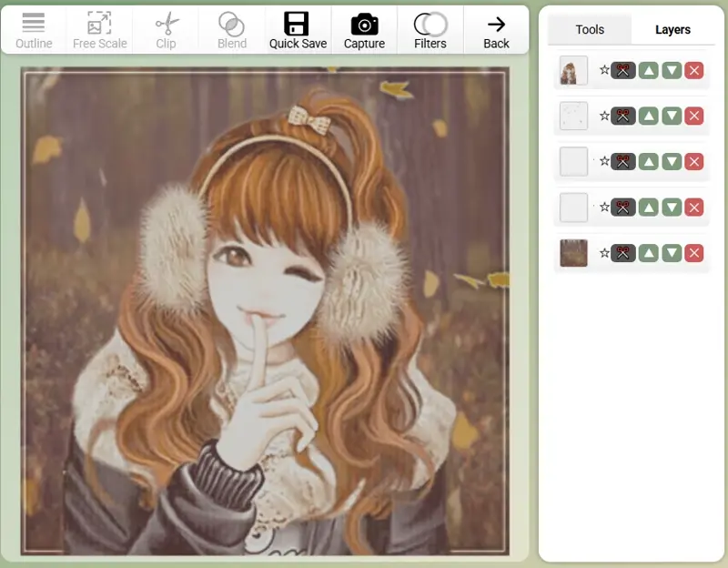Image resolution: width=728 pixels, height=568 pixels.
Task: Click the Free Scale tool icon
Action: (x=99, y=24)
